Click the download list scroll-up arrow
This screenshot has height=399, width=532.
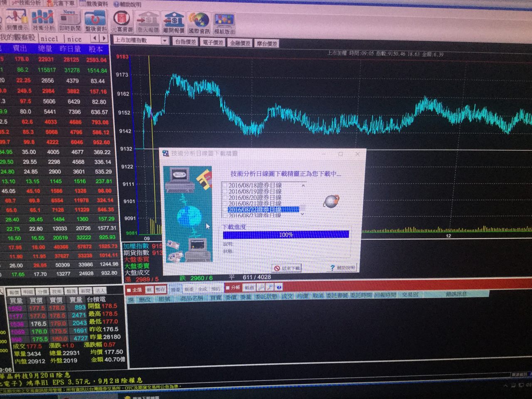click(x=303, y=186)
